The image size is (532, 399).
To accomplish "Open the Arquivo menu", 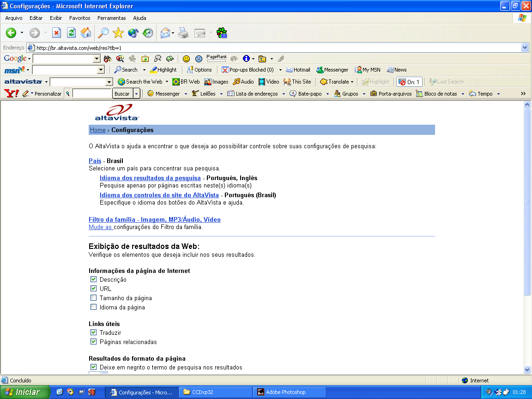I will [x=14, y=18].
